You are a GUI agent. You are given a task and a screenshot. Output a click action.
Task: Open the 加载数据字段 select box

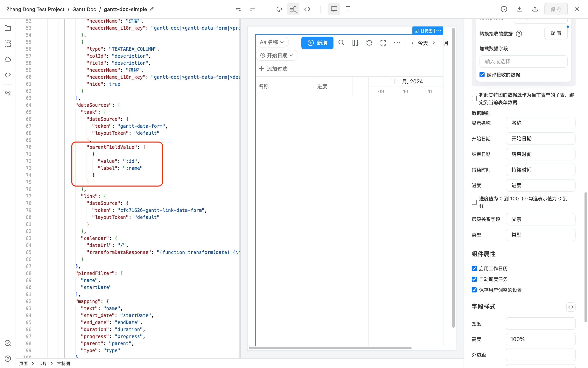(523, 62)
